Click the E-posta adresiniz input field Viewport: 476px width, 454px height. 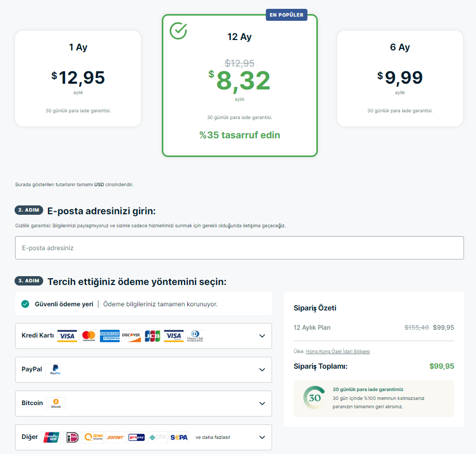[x=239, y=248]
